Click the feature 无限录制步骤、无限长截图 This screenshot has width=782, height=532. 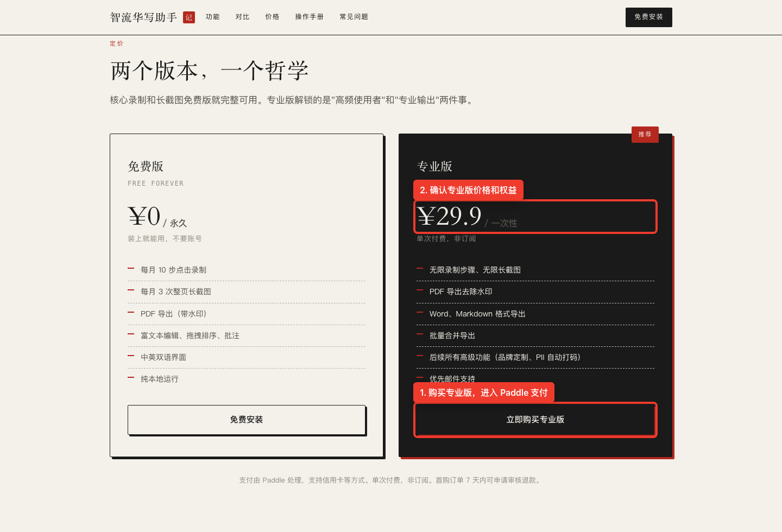[475, 270]
